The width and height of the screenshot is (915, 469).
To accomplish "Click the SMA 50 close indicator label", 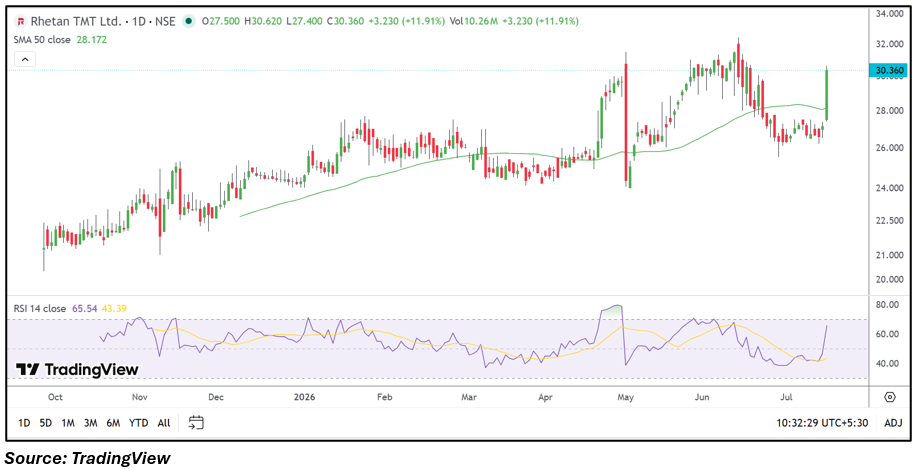I will [x=43, y=40].
